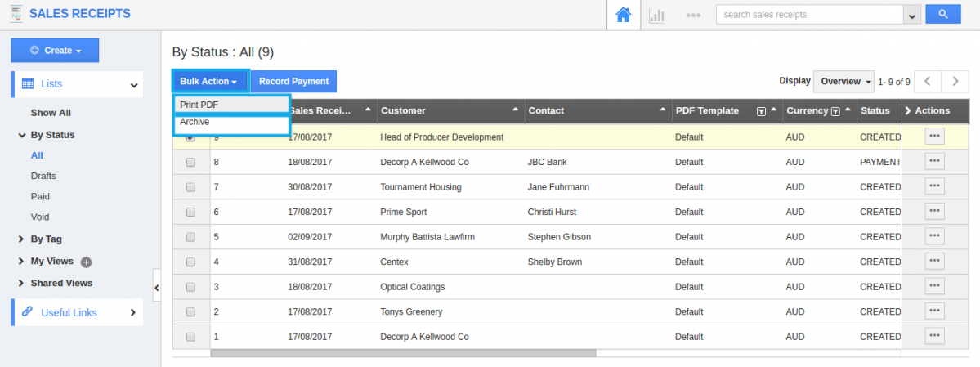Open actions menu for Centex row
The height and width of the screenshot is (367, 980).
[934, 262]
